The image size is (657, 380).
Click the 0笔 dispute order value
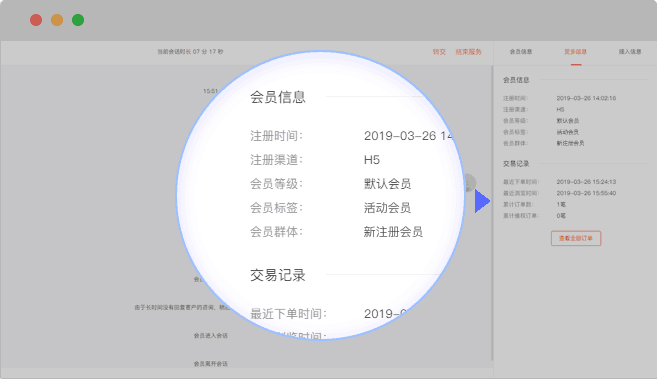[x=561, y=216]
